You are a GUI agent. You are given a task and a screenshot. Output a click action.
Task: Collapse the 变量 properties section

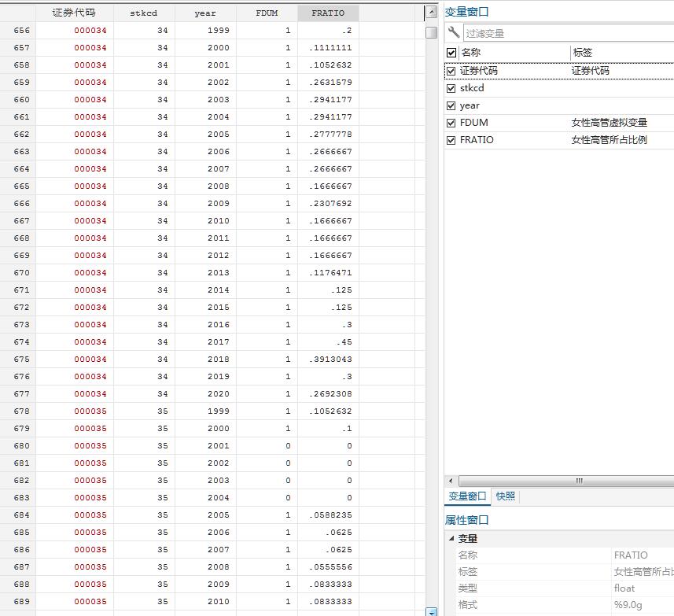451,539
